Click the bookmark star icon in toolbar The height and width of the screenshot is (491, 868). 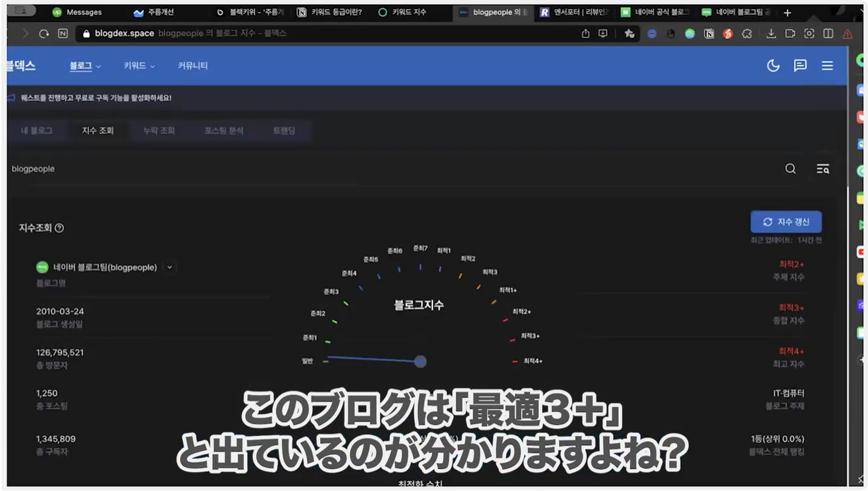(629, 33)
